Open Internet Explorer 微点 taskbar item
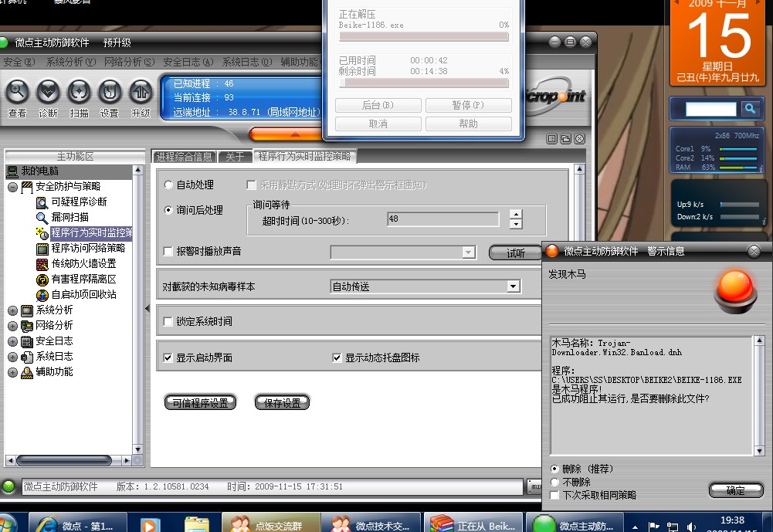The width and height of the screenshot is (773, 532). coord(78,524)
